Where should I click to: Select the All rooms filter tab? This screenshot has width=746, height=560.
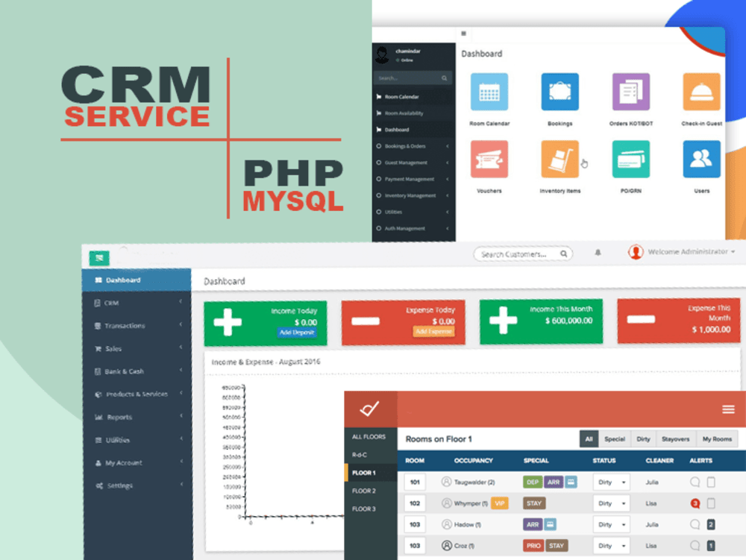pyautogui.click(x=589, y=438)
